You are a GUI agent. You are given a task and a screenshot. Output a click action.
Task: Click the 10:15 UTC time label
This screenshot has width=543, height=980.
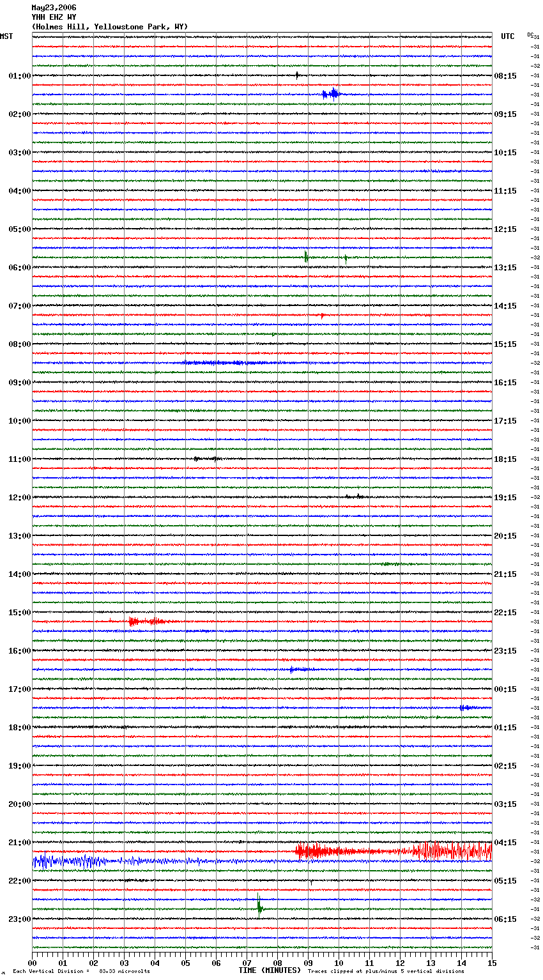[505, 153]
